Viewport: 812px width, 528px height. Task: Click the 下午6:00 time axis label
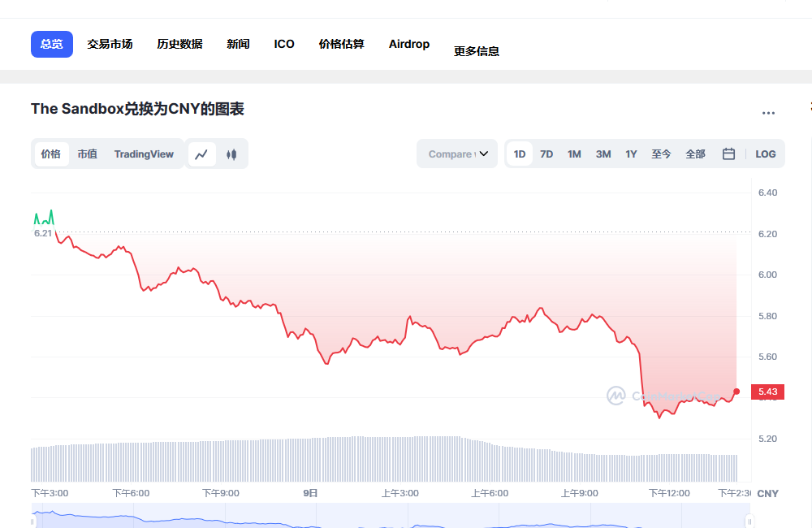click(131, 493)
